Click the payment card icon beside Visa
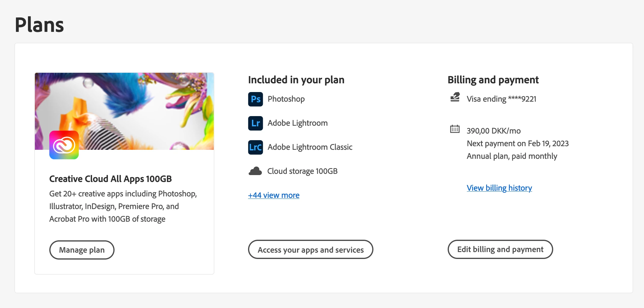Screen dimensions: 644x308 point(455,97)
